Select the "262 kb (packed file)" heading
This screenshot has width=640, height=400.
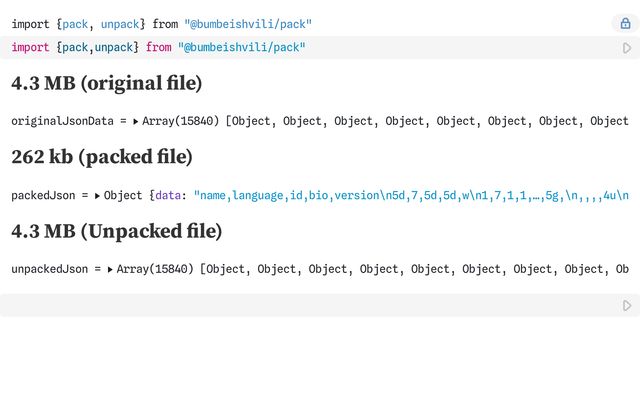pos(102,157)
